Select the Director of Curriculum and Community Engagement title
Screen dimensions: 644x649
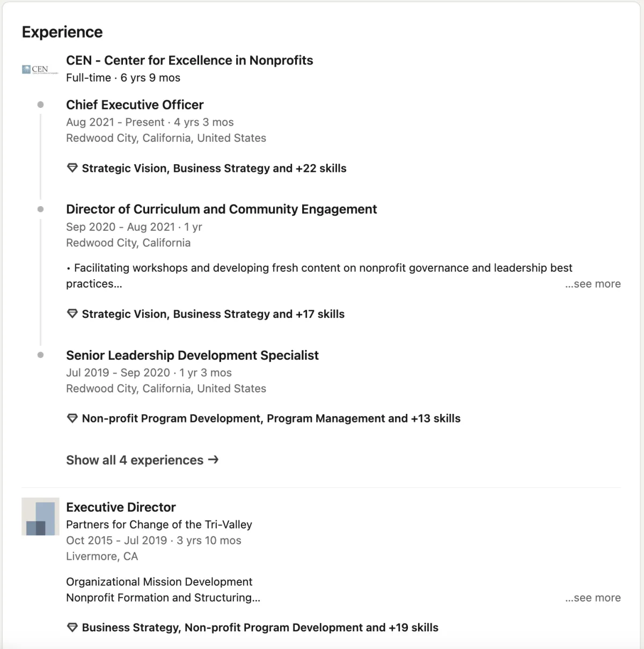pos(221,209)
